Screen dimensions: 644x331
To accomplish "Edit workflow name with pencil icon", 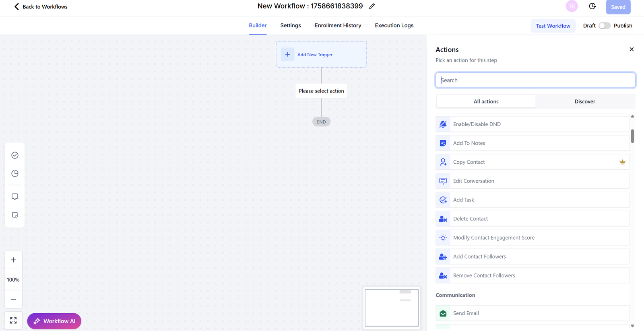I will (x=372, y=6).
